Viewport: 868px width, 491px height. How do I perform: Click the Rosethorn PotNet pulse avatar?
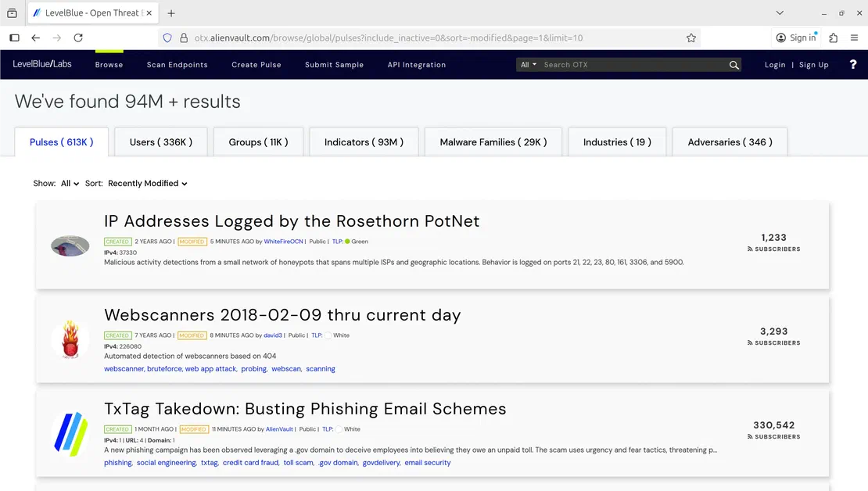tap(70, 245)
